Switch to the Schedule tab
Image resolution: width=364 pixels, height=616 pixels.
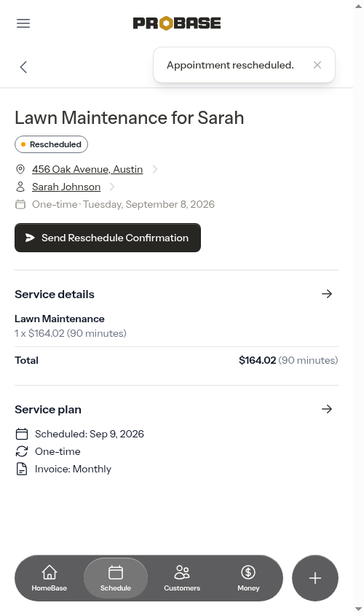point(116,578)
